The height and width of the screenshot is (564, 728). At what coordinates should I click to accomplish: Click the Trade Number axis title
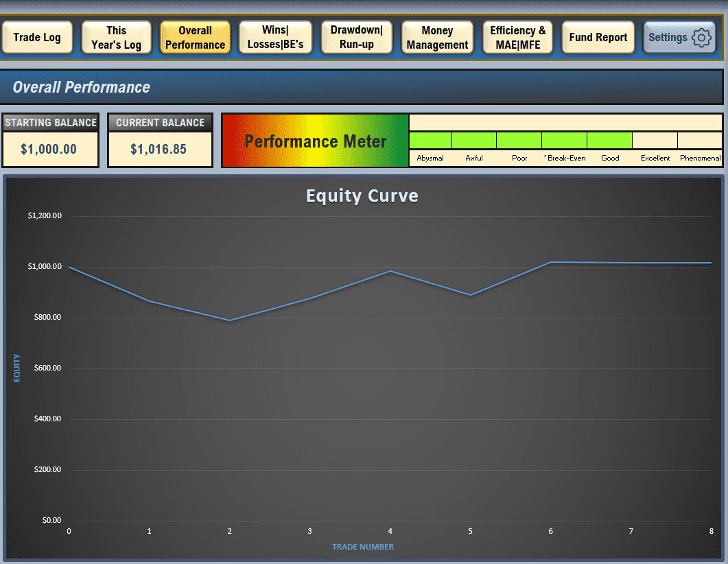362,547
